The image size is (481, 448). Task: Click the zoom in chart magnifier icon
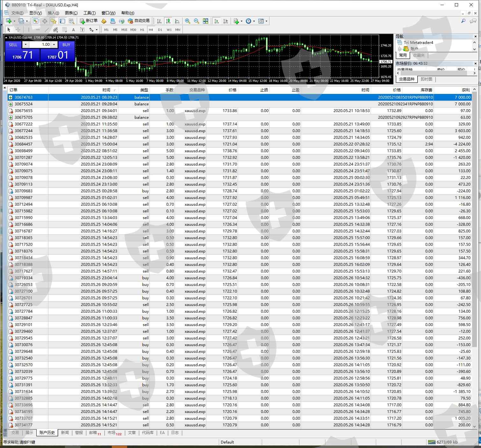(188, 21)
